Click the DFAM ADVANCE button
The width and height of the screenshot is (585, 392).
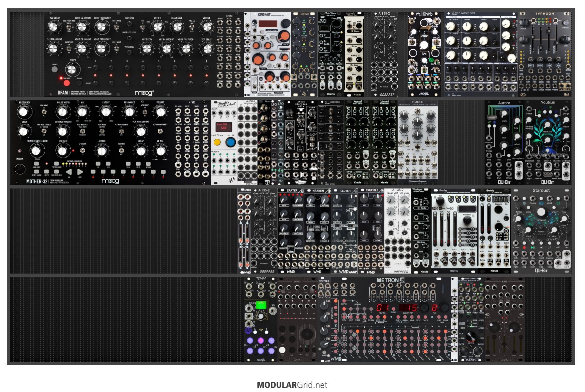(79, 83)
